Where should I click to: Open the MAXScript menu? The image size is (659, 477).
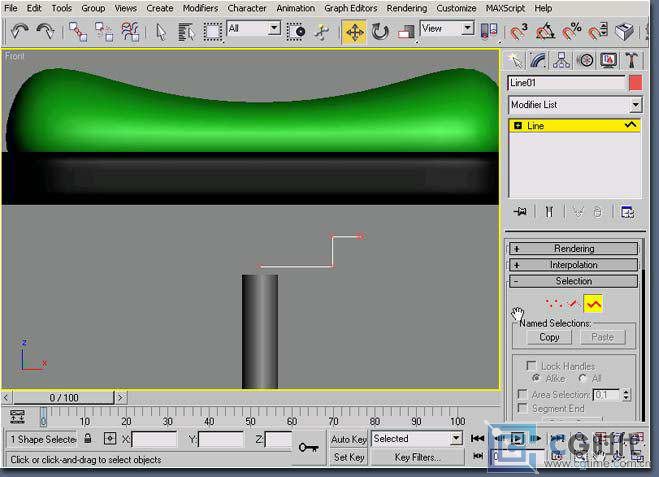click(505, 8)
